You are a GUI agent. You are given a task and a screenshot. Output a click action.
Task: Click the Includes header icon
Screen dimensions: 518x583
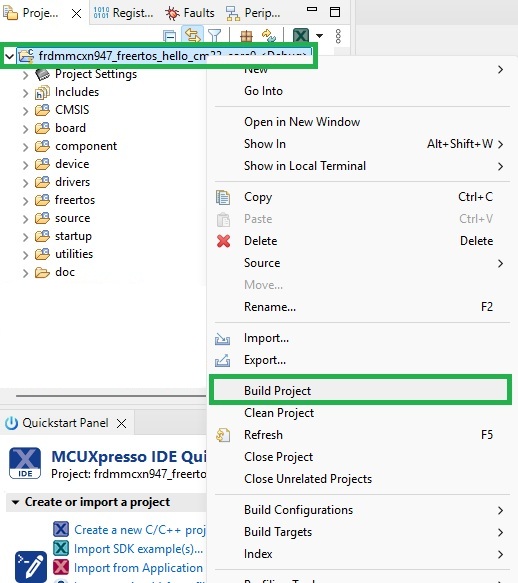42,93
